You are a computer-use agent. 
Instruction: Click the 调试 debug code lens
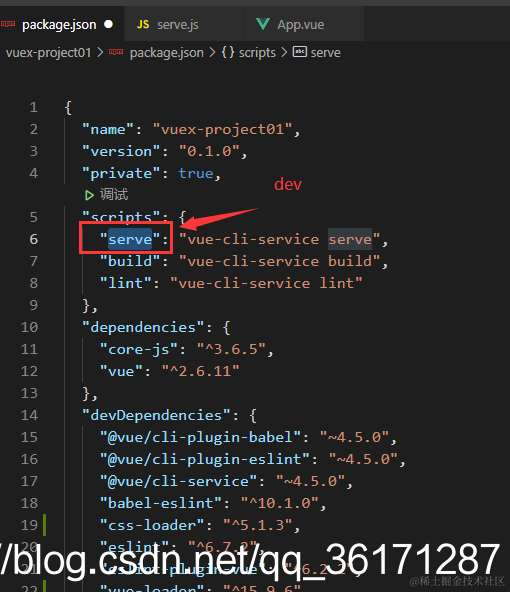[114, 195]
